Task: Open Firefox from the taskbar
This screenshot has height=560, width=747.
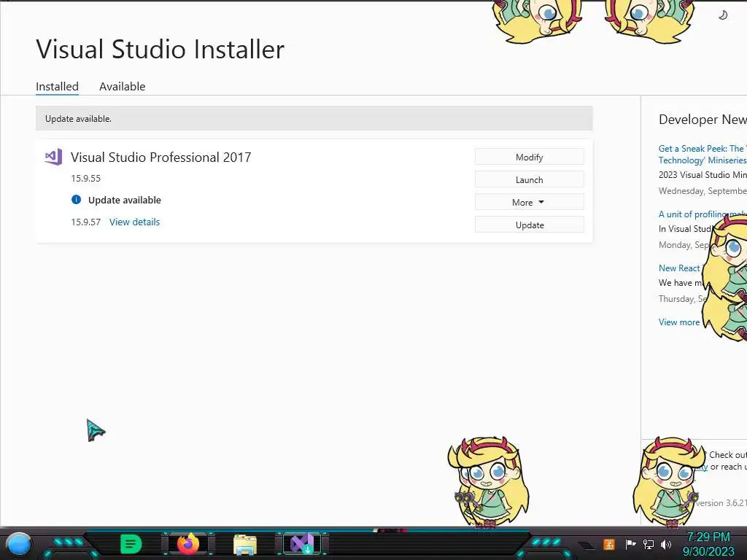Action: (188, 544)
